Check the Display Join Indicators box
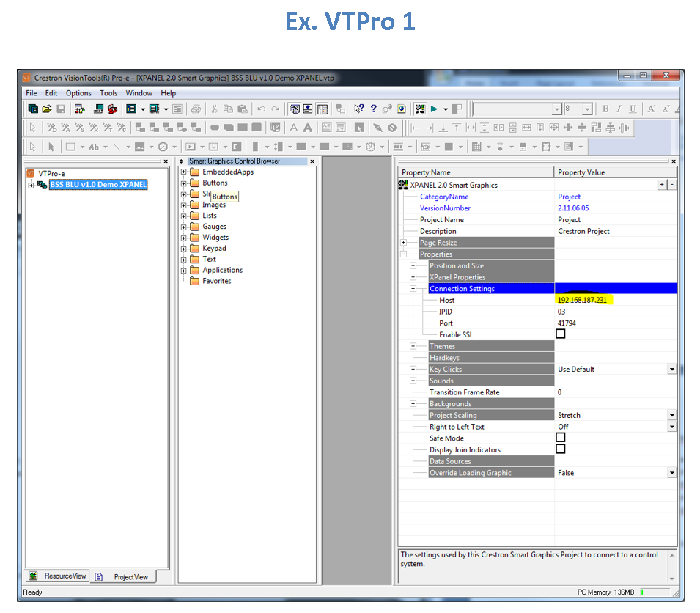700x613 pixels. pyautogui.click(x=561, y=449)
